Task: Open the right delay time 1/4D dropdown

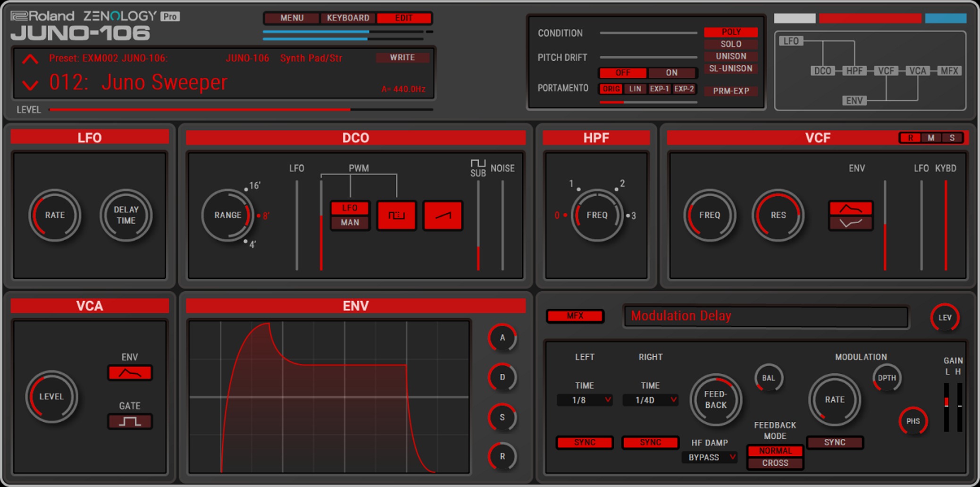Action: (650, 400)
